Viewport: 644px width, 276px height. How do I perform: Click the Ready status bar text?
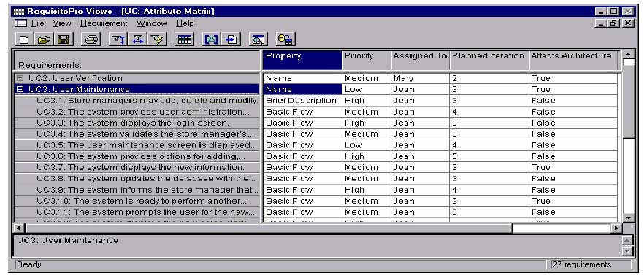pos(28,264)
